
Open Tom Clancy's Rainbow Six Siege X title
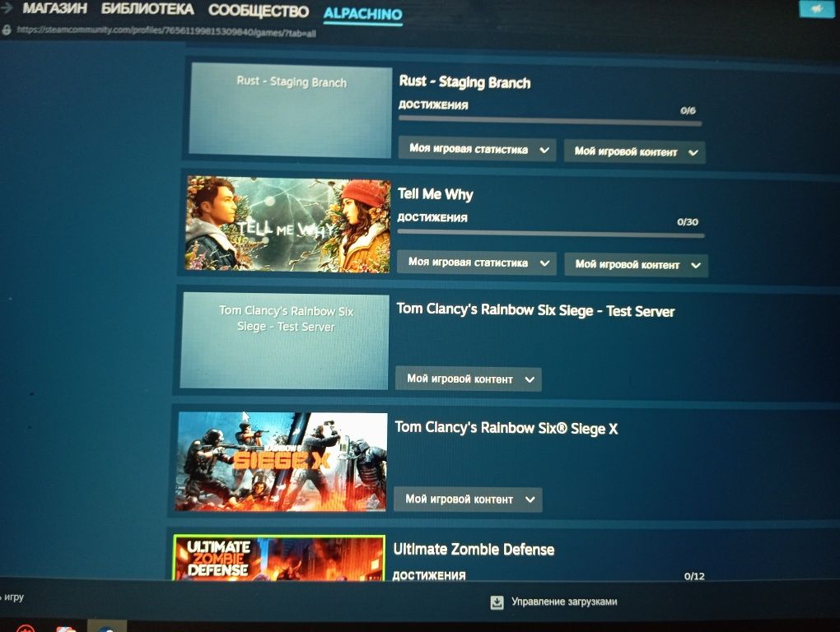506,428
